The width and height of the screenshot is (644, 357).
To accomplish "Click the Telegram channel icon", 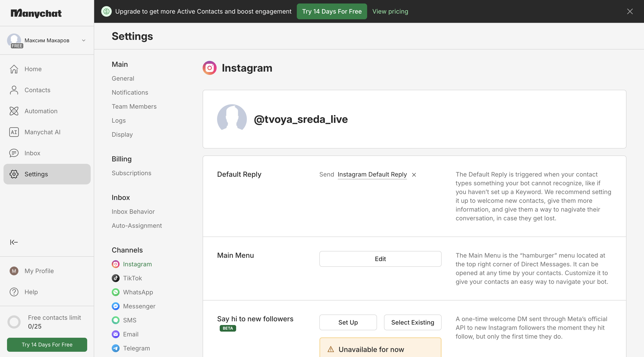I will [x=115, y=348].
